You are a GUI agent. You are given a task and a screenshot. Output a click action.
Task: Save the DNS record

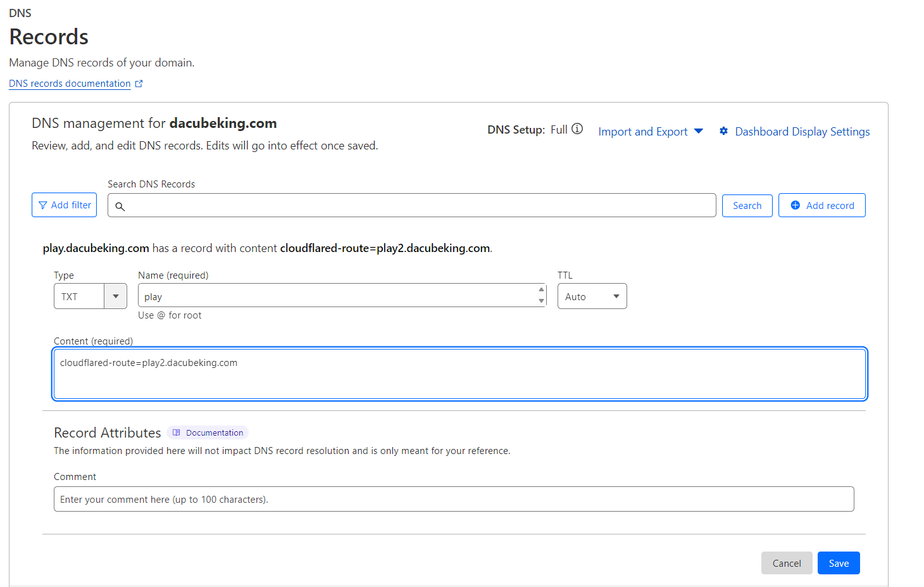[839, 563]
